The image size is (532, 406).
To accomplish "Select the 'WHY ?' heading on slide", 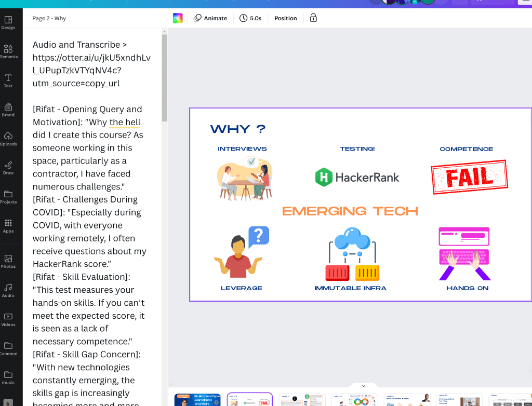I will click(238, 129).
